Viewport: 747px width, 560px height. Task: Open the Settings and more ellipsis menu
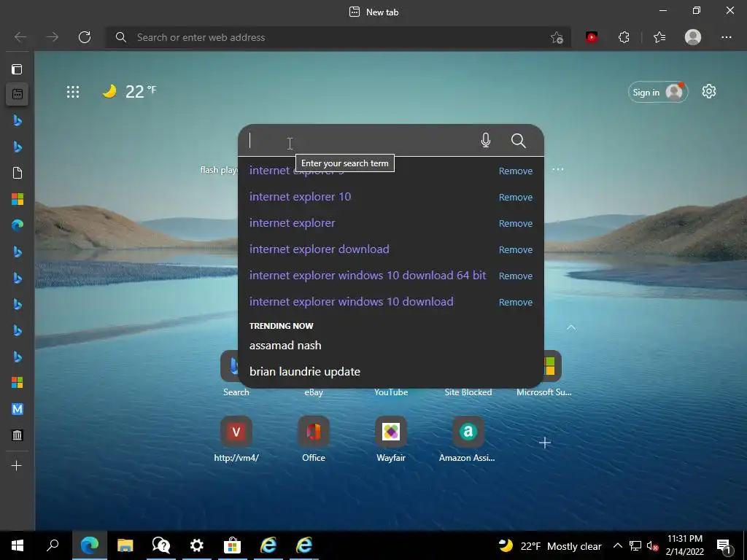[x=726, y=37]
